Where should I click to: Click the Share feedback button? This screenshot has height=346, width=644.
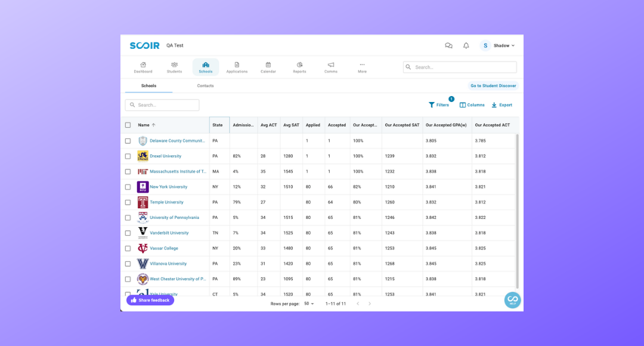coord(150,301)
